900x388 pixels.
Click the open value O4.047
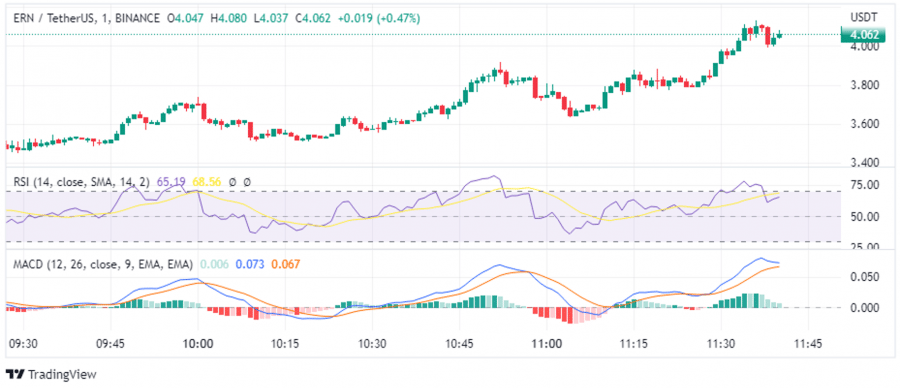tap(186, 18)
